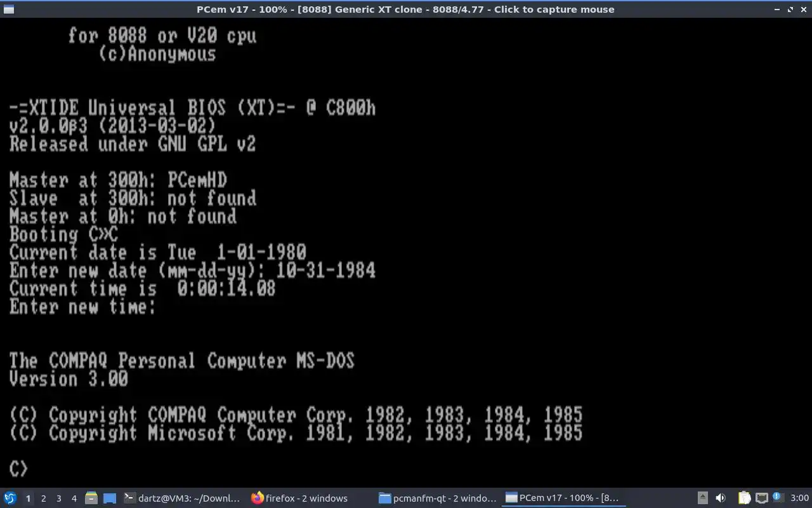
Task: Click the show desktop icon in the panel
Action: point(110,498)
